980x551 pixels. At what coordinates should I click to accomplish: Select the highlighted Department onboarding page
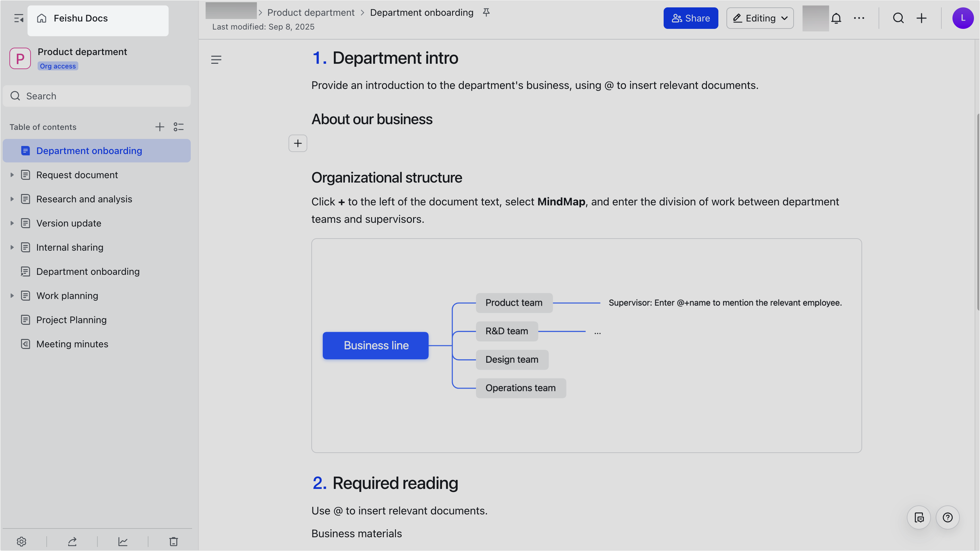tap(97, 151)
